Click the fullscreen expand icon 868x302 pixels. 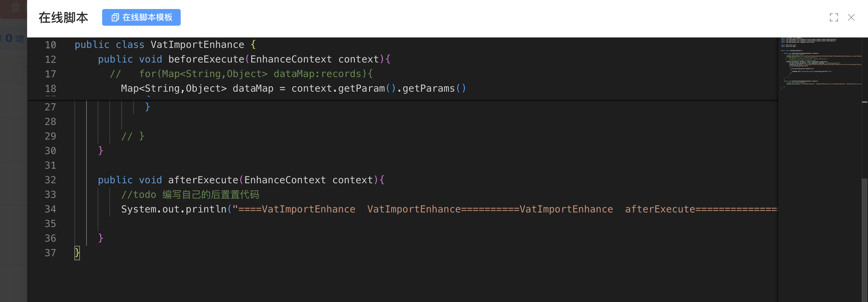coord(834,17)
